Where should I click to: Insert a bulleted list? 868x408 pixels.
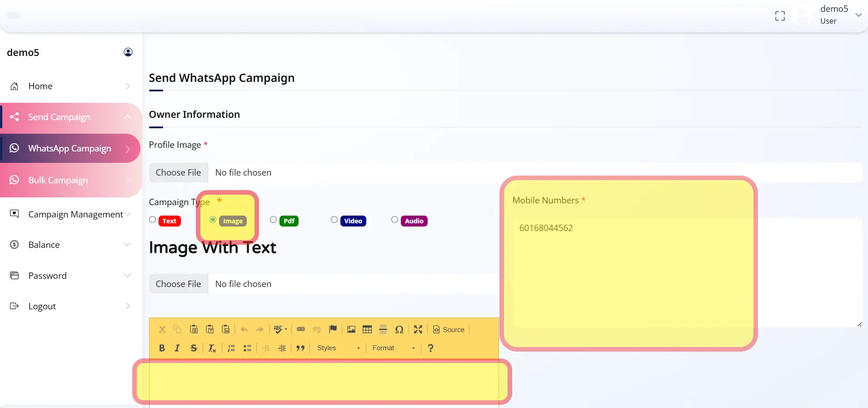pos(247,348)
